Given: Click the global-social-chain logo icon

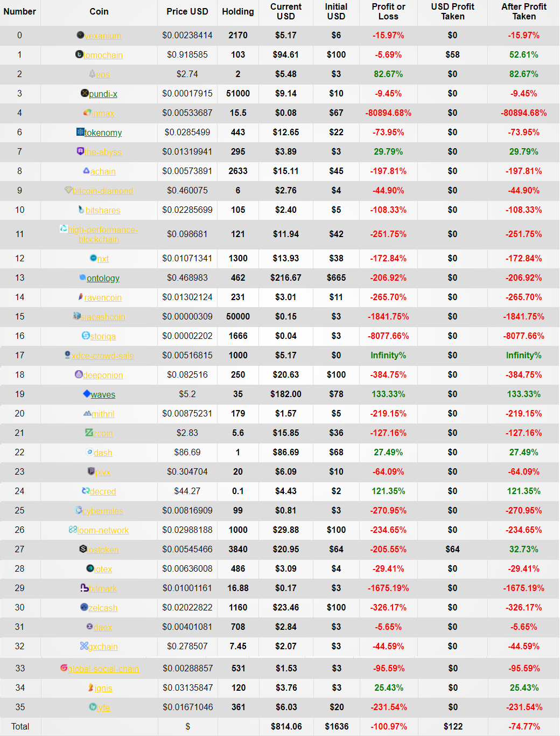Looking at the screenshot, I should coord(64,668).
